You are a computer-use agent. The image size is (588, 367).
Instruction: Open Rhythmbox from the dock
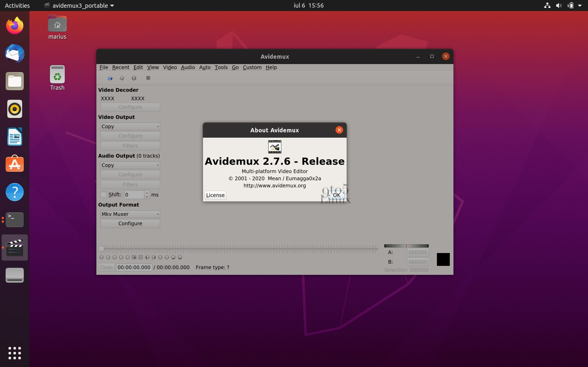click(x=14, y=109)
